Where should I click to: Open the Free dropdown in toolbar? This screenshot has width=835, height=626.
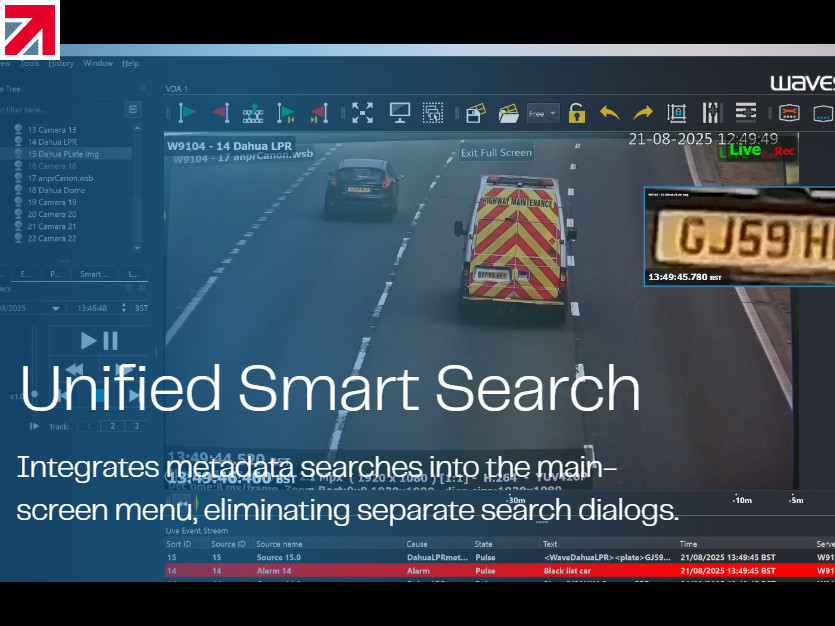(x=543, y=113)
